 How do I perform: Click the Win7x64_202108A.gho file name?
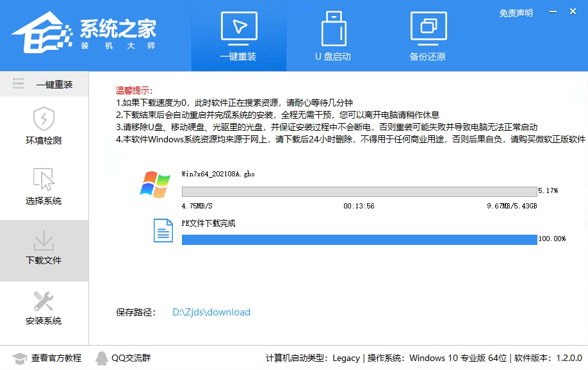pos(218,173)
